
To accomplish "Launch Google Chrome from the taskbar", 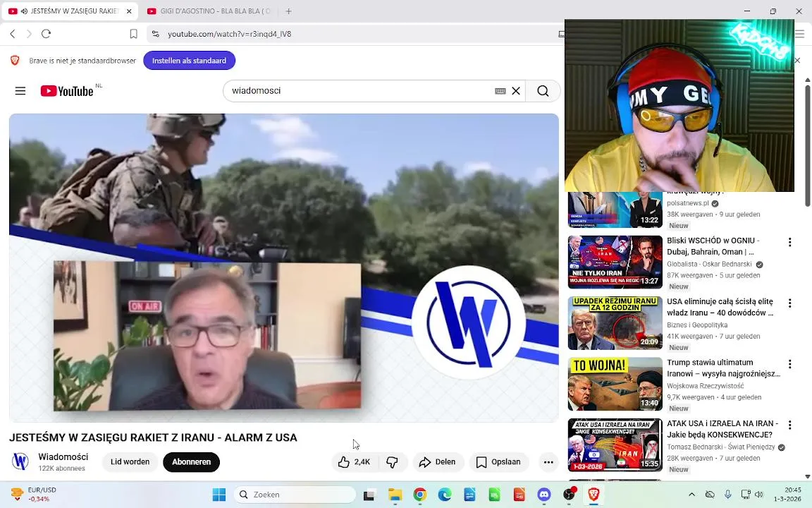I will click(x=420, y=495).
